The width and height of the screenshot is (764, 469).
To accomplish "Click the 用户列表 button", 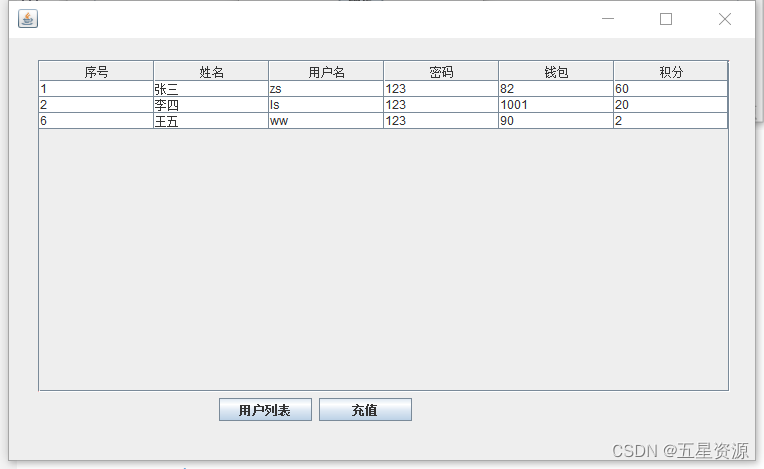I will point(265,410).
